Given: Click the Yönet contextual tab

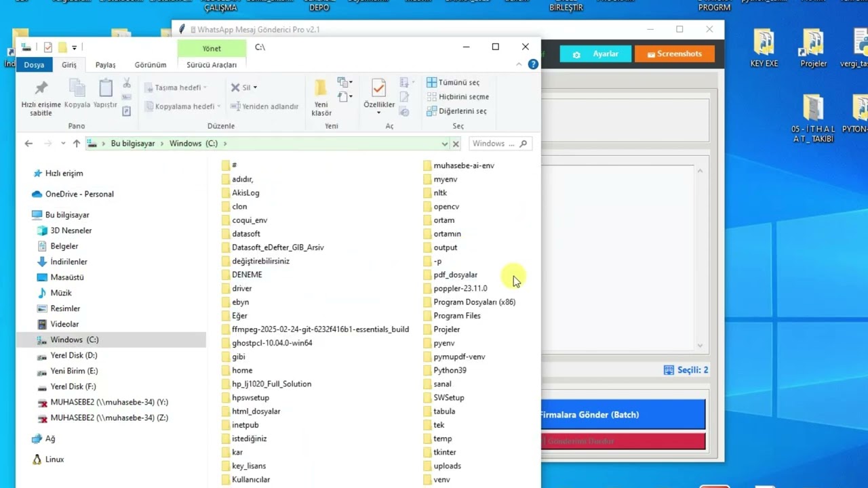Looking at the screenshot, I should 212,49.
